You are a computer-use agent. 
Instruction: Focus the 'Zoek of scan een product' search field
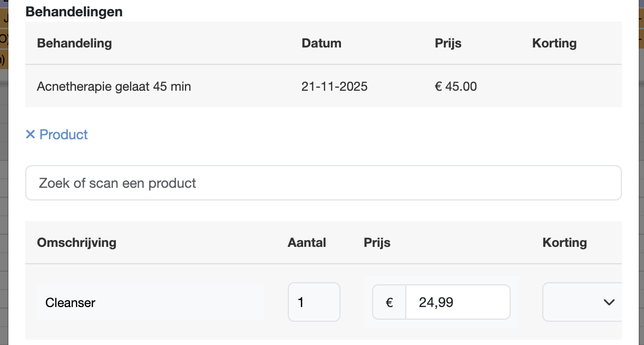coord(323,183)
